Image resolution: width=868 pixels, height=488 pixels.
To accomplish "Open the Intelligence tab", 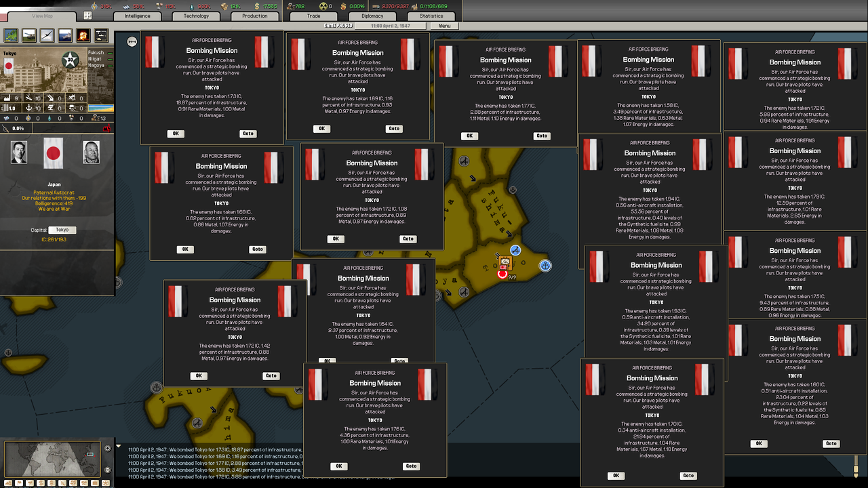I will coord(138,16).
